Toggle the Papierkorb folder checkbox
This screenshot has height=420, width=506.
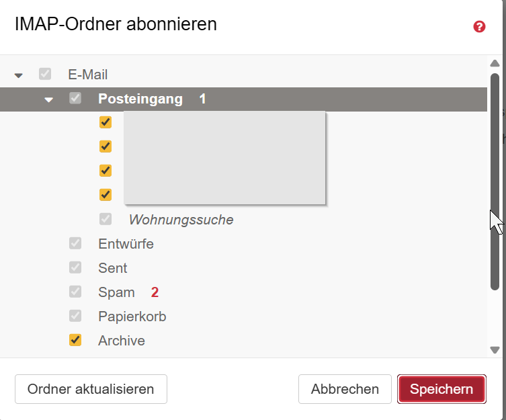(x=75, y=316)
